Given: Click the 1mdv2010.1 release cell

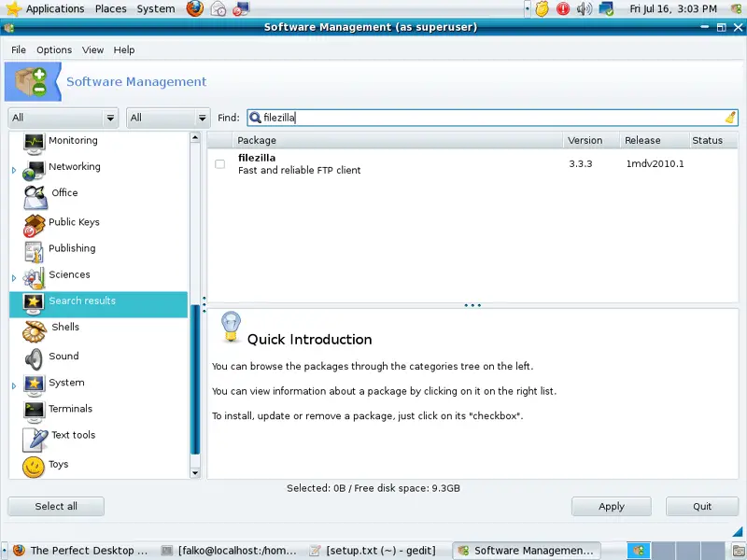Looking at the screenshot, I should click(655, 164).
